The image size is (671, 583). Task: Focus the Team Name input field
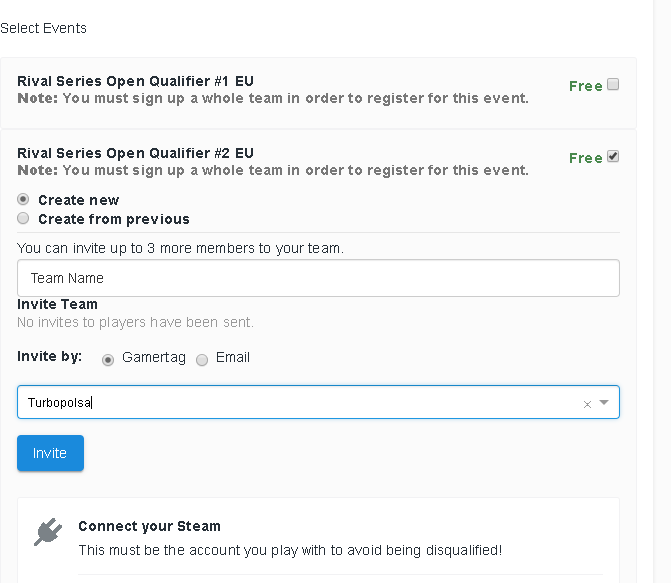(x=318, y=278)
